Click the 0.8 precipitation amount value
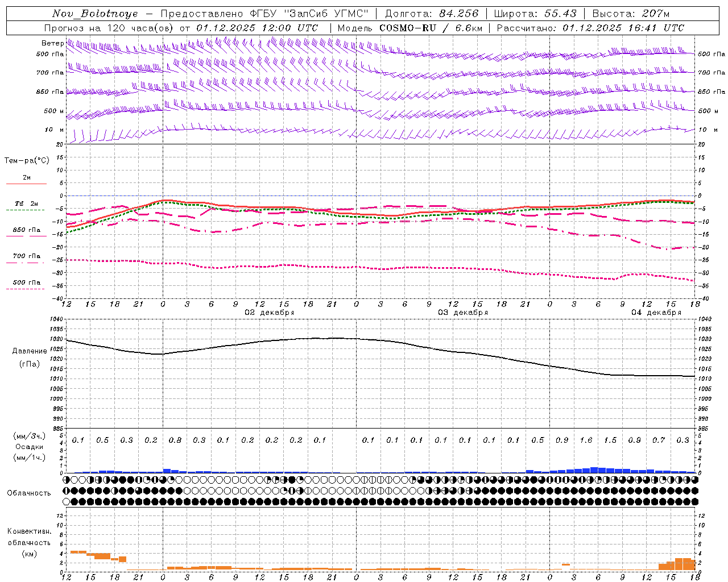The image size is (728, 582). click(175, 440)
